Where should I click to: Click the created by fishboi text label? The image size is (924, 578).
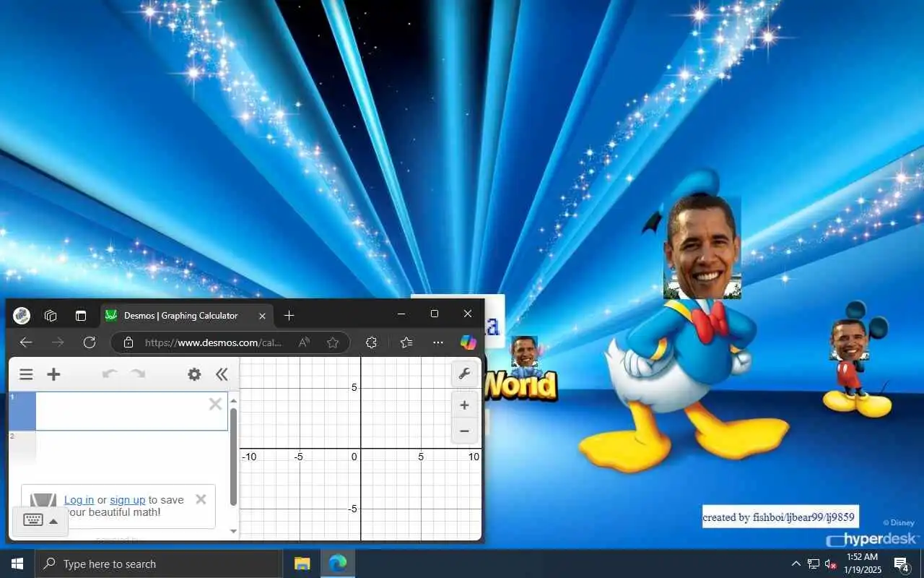(780, 517)
